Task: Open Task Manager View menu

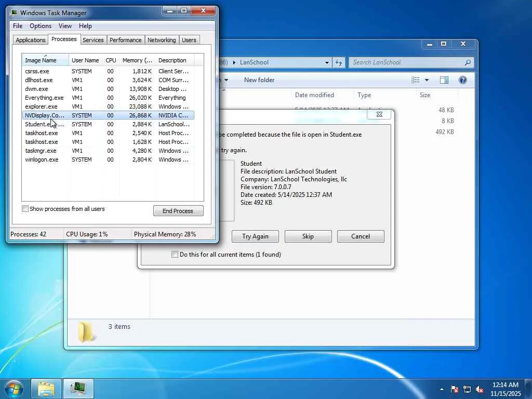Action: click(x=65, y=26)
